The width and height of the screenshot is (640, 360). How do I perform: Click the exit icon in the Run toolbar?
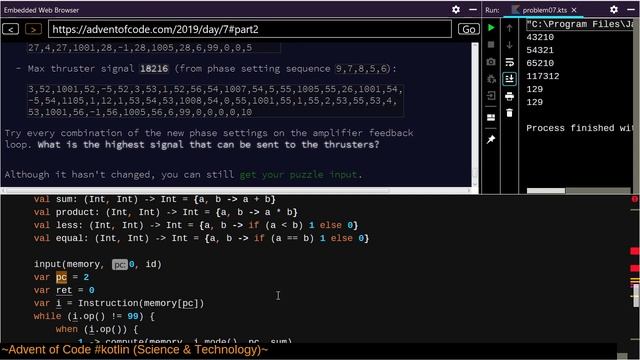click(491, 96)
